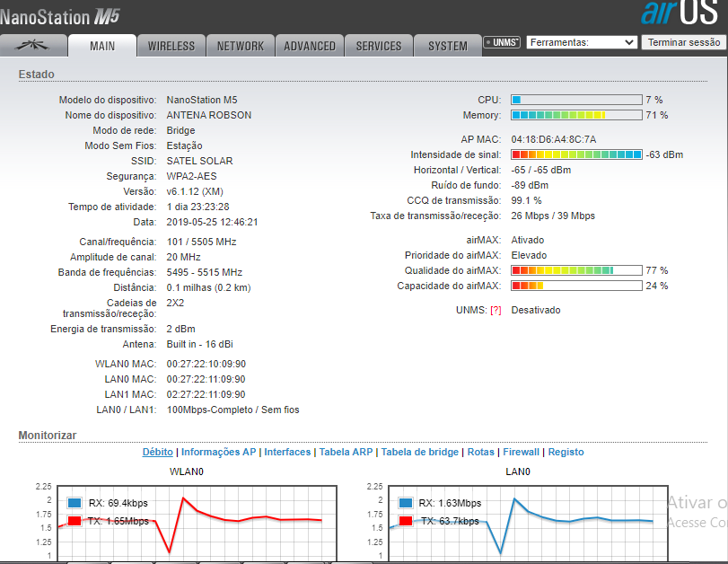The image size is (728, 564).
Task: Click the red TX legend box in WLAN0 chart
Action: (x=75, y=521)
